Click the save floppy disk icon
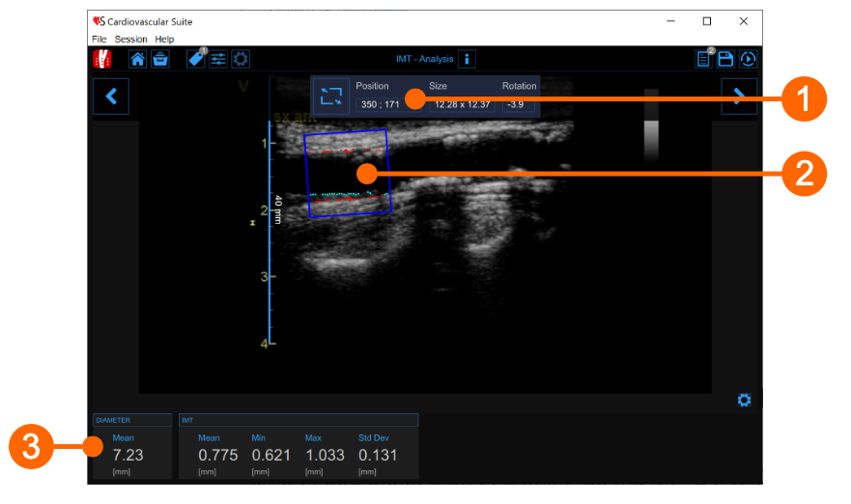This screenshot has height=504, width=851. [x=725, y=59]
